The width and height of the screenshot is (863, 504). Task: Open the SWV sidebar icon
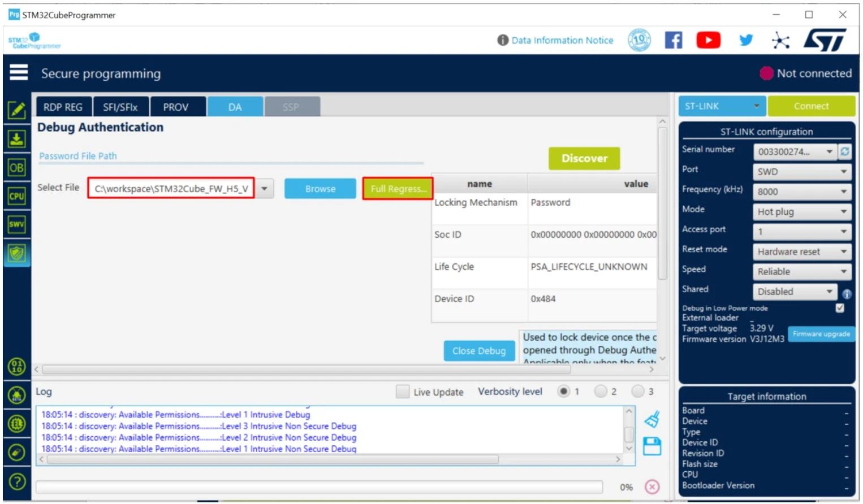16,224
